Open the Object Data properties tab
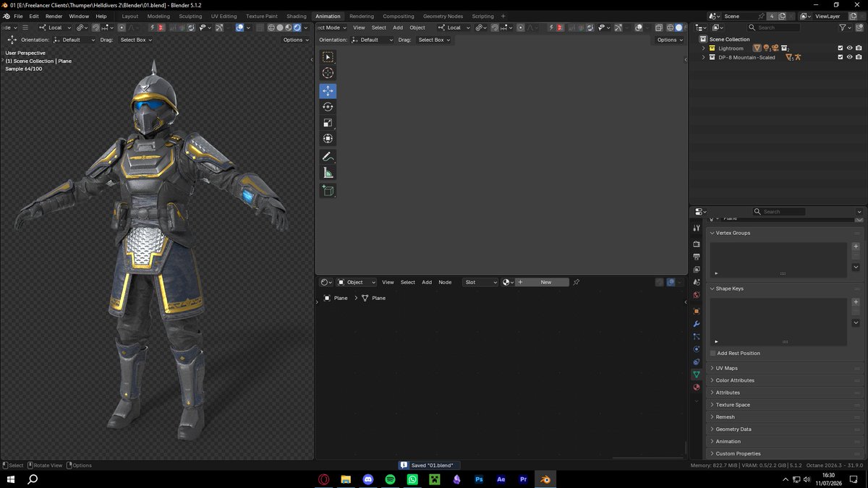 [697, 374]
